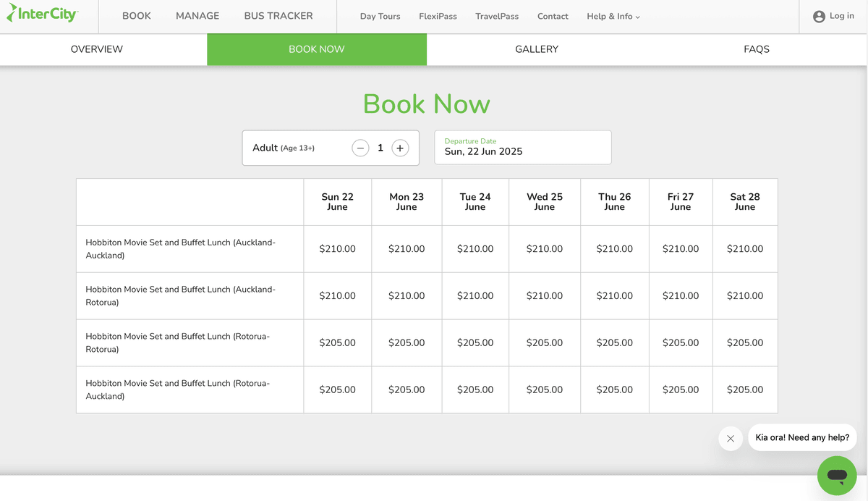Select Tue 24 June Rotorua-Auckland $205.00 fare
The width and height of the screenshot is (868, 501).
(x=475, y=390)
